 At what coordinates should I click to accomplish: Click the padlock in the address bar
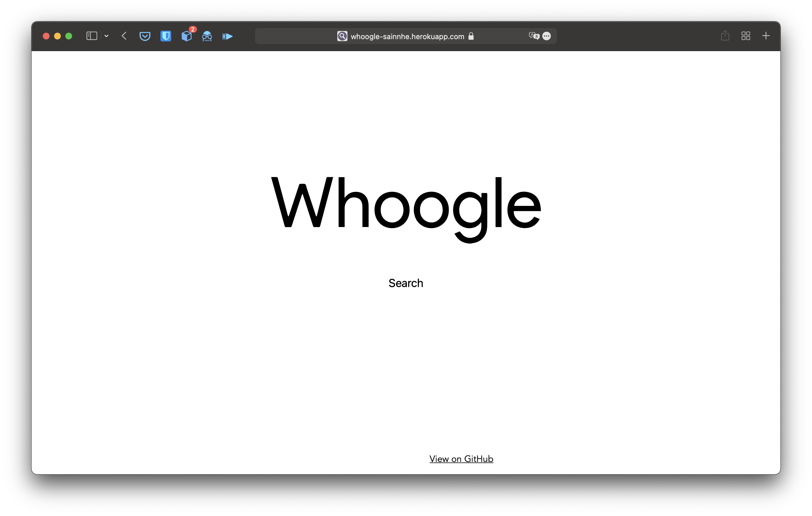point(471,36)
